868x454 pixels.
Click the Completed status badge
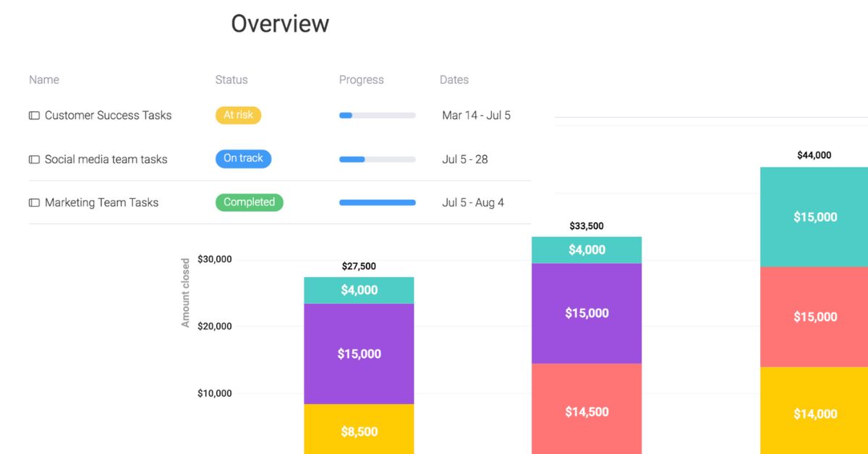coord(249,202)
